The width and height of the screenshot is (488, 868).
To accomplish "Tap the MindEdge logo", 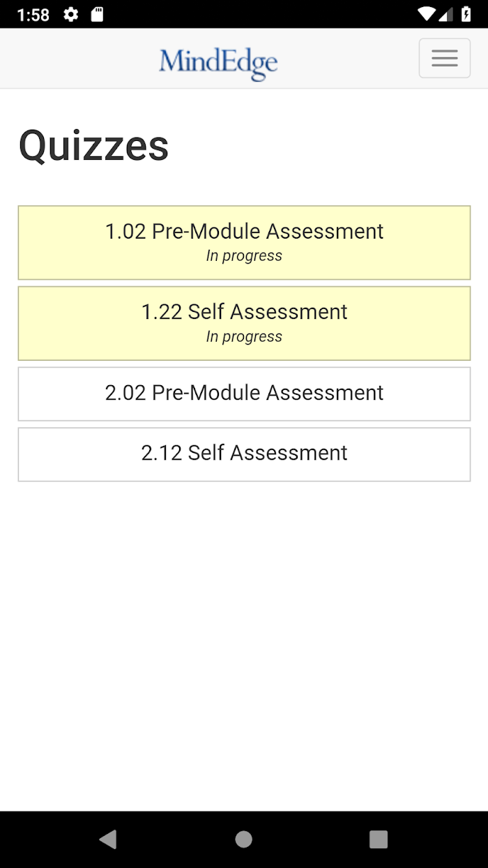I will [x=218, y=63].
